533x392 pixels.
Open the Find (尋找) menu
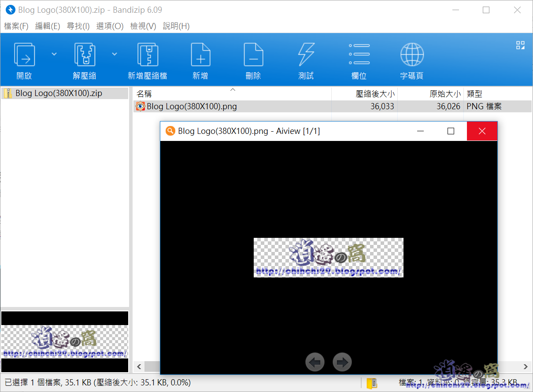[x=78, y=26]
